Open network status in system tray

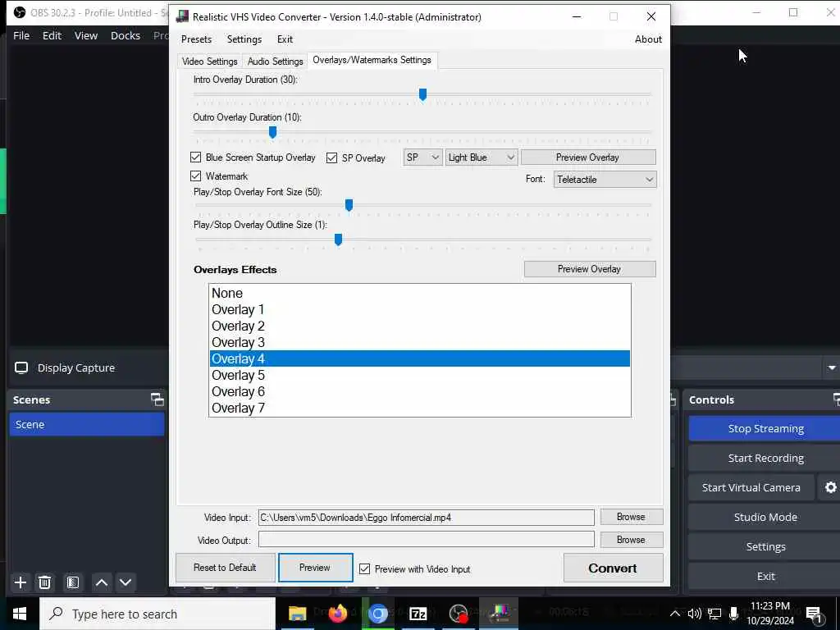[714, 614]
